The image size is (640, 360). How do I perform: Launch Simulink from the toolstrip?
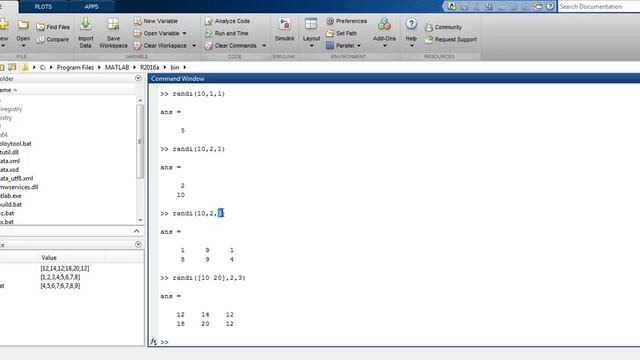click(284, 29)
